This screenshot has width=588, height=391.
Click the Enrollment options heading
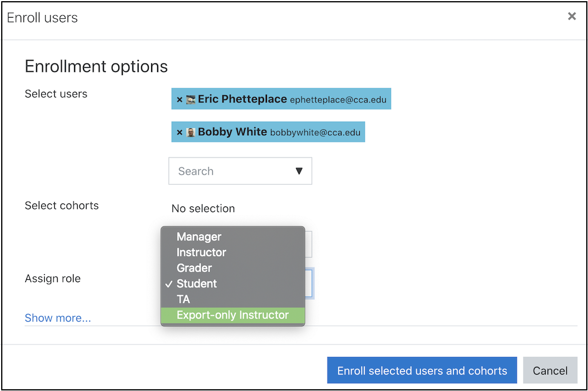click(96, 66)
